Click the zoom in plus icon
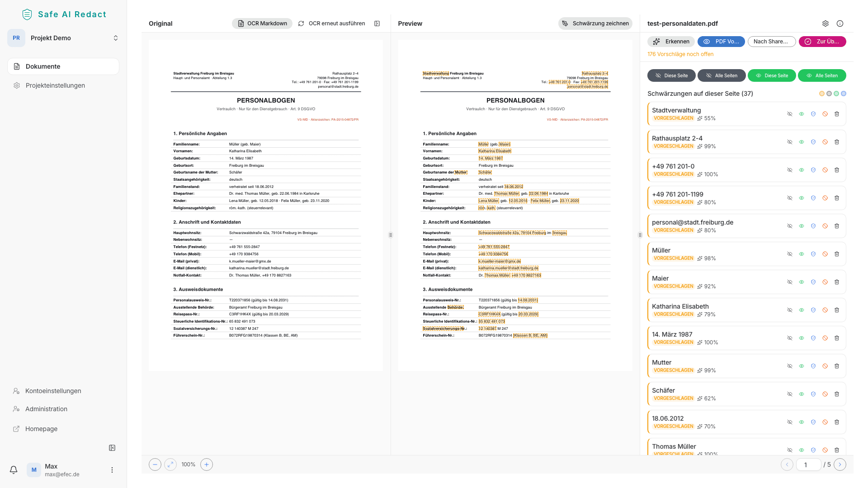The width and height of the screenshot is (868, 488). tap(207, 464)
